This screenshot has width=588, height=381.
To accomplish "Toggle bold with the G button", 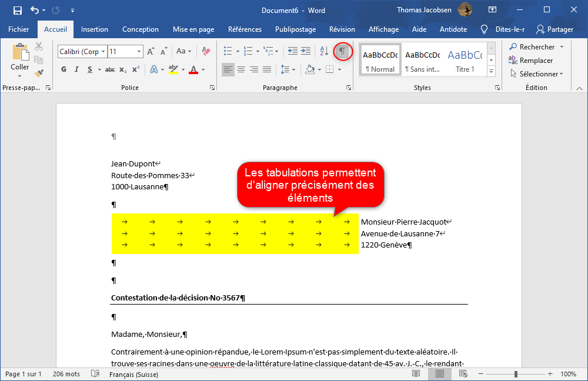I will pyautogui.click(x=64, y=69).
